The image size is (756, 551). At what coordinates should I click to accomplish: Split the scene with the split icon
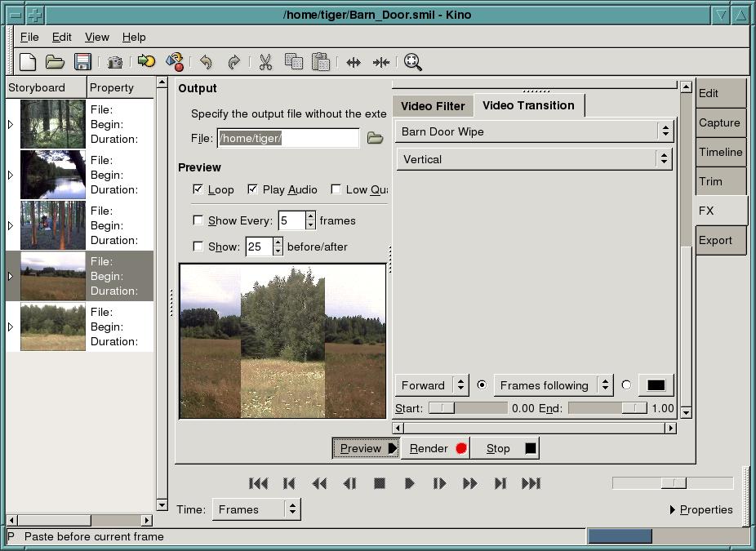point(353,62)
